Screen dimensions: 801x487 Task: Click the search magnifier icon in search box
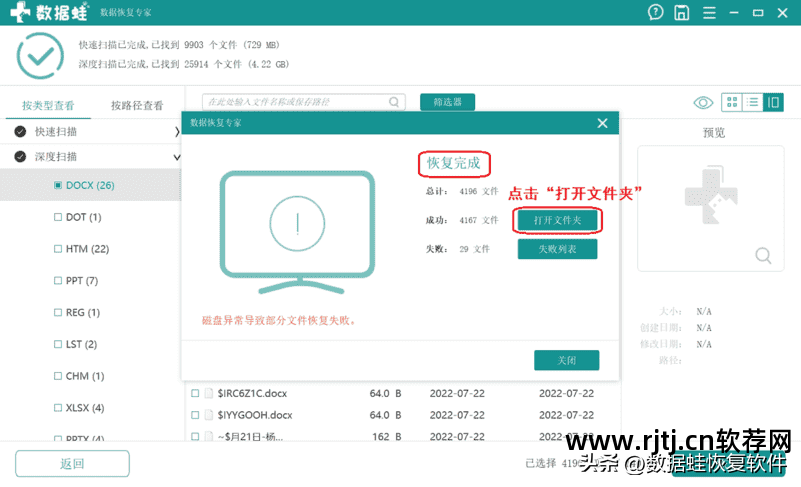pos(394,102)
